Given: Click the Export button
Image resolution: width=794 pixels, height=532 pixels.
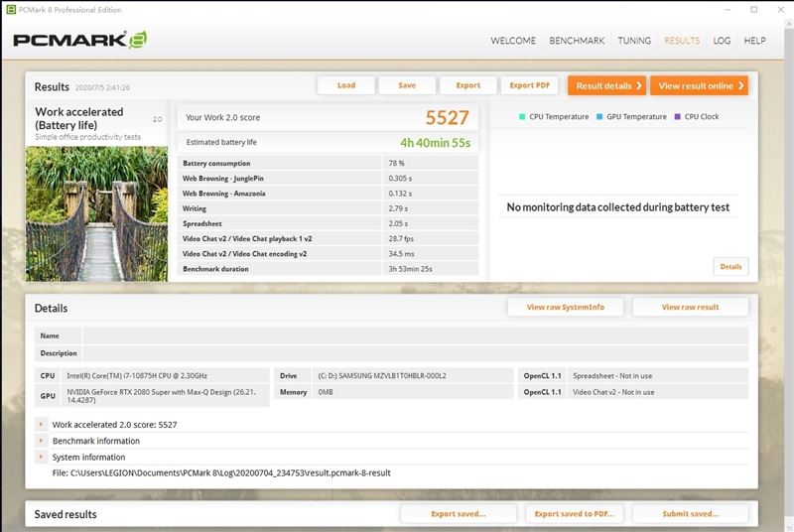Looking at the screenshot, I should 467,85.
